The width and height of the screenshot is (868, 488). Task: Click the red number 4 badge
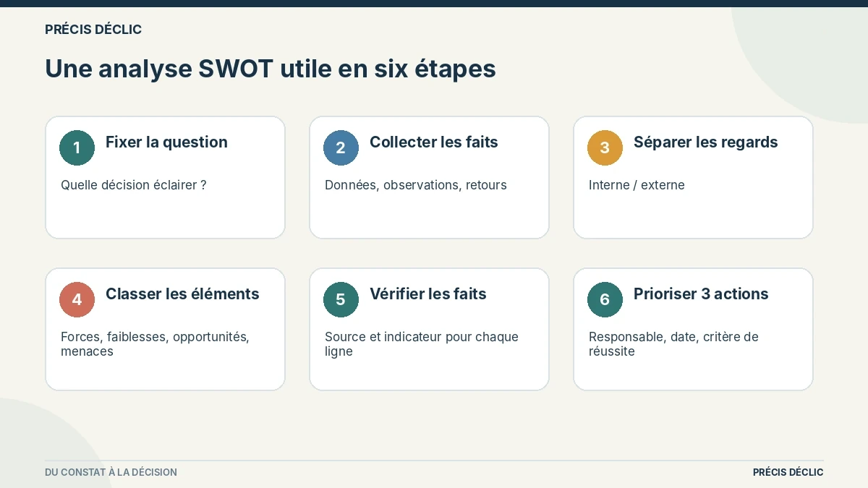[77, 299]
